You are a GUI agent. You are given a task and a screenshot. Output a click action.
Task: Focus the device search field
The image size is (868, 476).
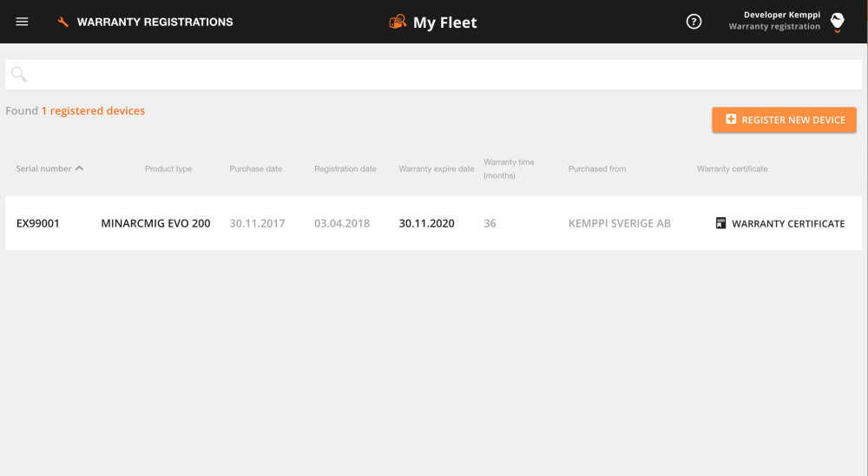pos(434,76)
